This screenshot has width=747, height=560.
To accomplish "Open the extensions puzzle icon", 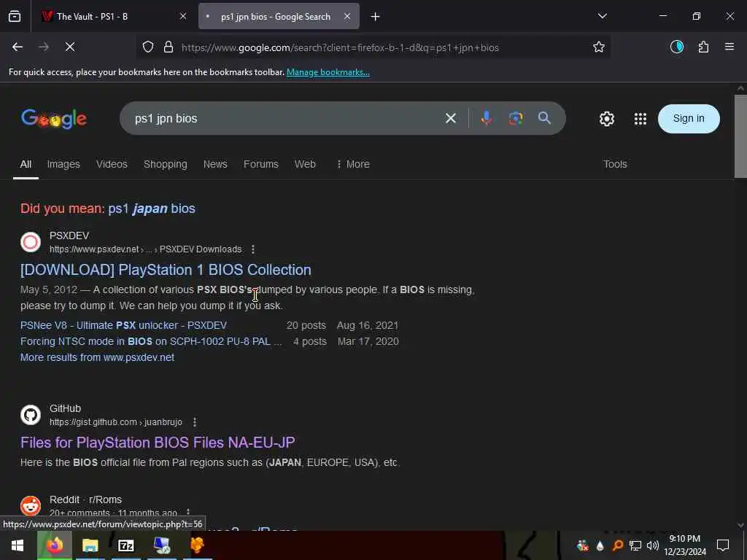I will 704,47.
